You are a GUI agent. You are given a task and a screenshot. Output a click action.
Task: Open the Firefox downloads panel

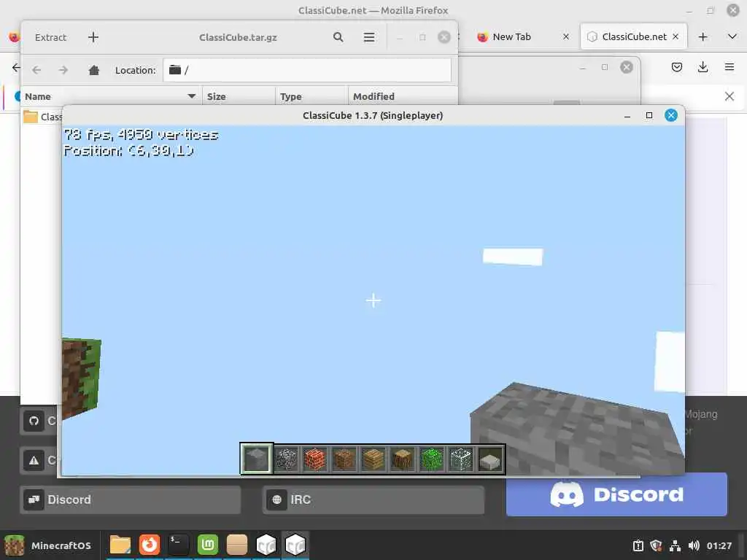click(x=703, y=67)
